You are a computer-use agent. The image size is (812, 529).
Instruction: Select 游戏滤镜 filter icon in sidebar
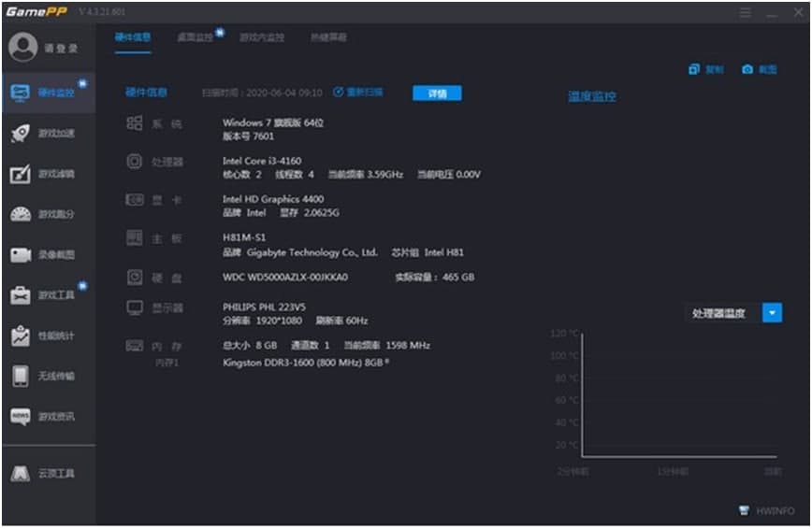coord(21,174)
